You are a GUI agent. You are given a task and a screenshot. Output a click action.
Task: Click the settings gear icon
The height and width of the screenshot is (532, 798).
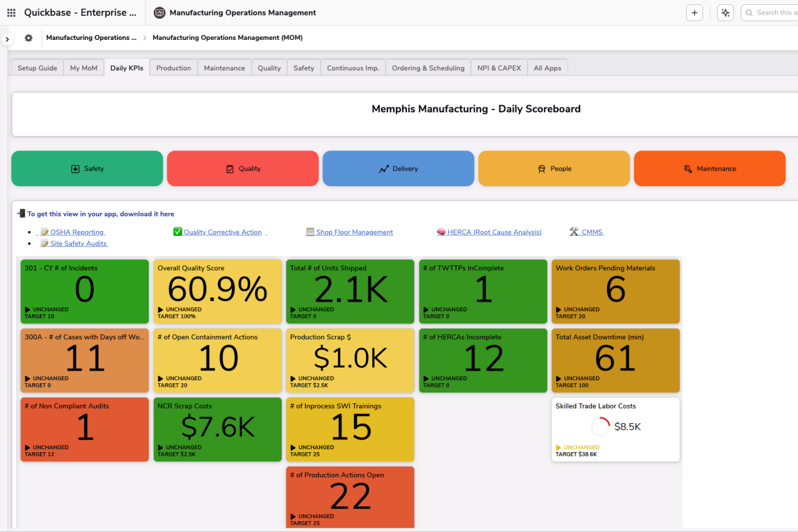coord(28,38)
